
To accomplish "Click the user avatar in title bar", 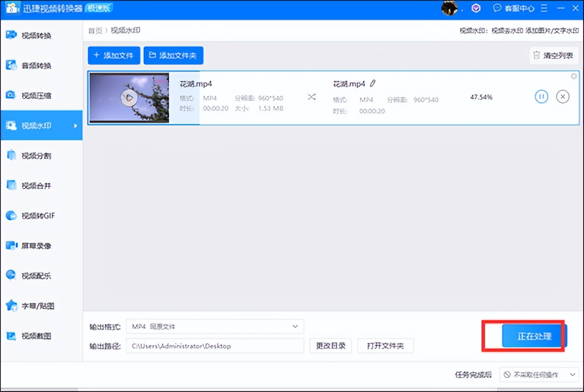I will [x=449, y=8].
